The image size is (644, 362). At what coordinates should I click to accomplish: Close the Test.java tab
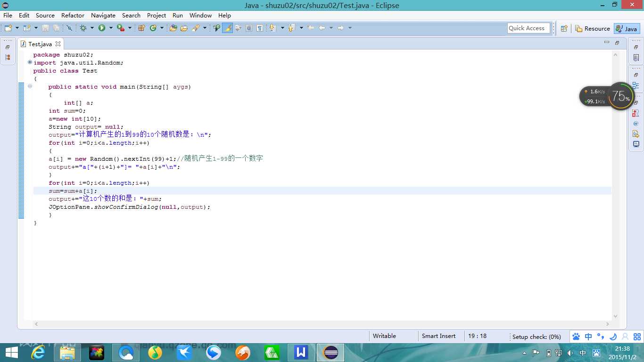[58, 44]
